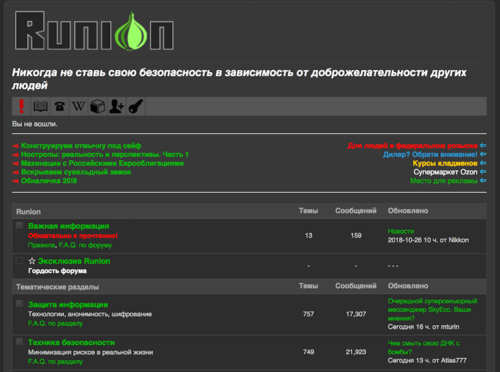Click Сообщений column header in Runion table
This screenshot has width=500, height=372.
click(x=356, y=211)
